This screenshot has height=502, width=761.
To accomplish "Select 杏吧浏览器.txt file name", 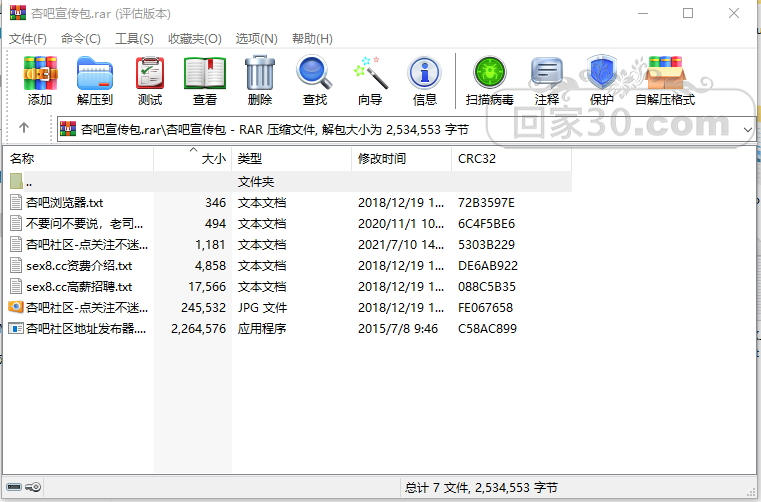I will (x=65, y=202).
